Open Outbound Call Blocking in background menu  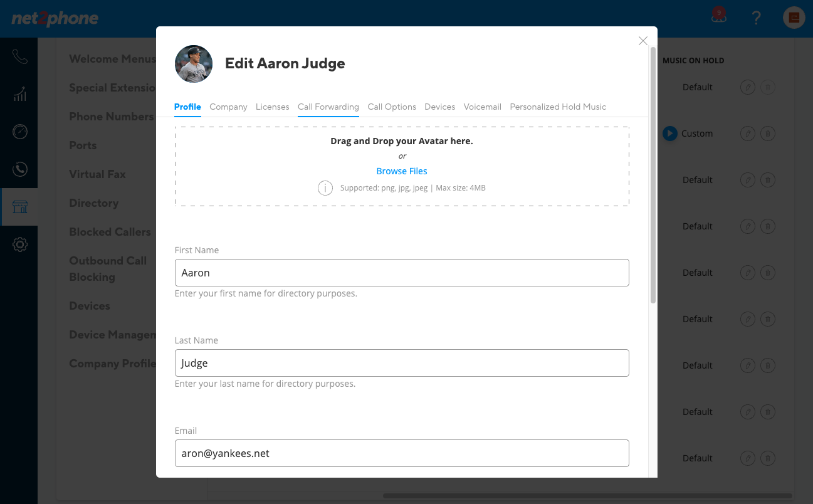point(108,269)
